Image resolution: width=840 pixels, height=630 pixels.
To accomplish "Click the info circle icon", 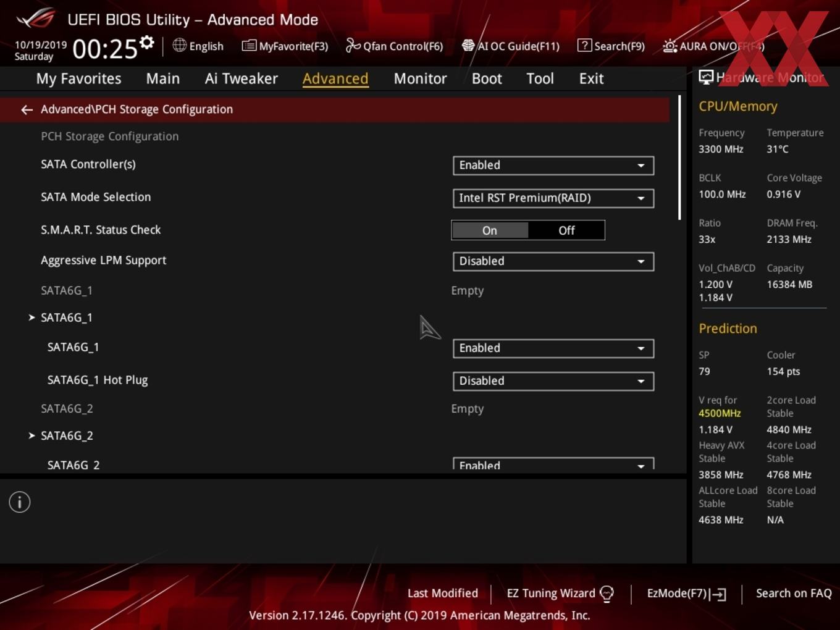I will 20,502.
